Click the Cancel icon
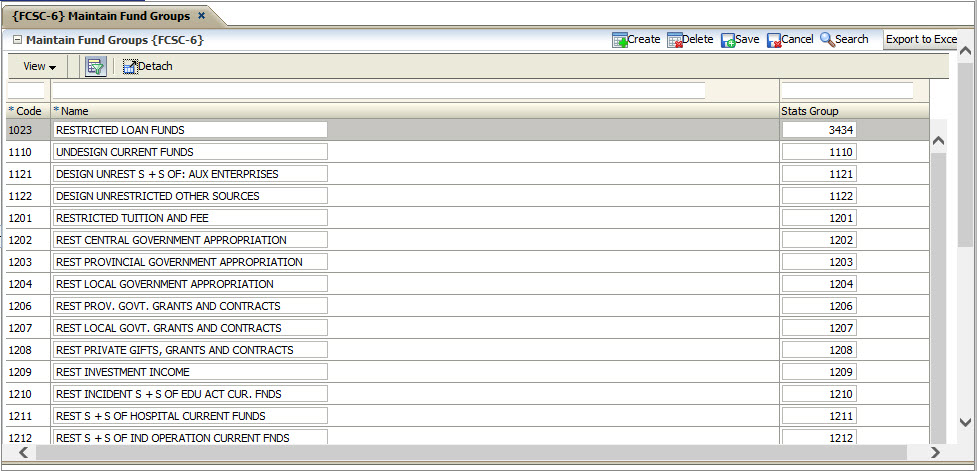Image resolution: width=977 pixels, height=471 pixels. tap(774, 40)
